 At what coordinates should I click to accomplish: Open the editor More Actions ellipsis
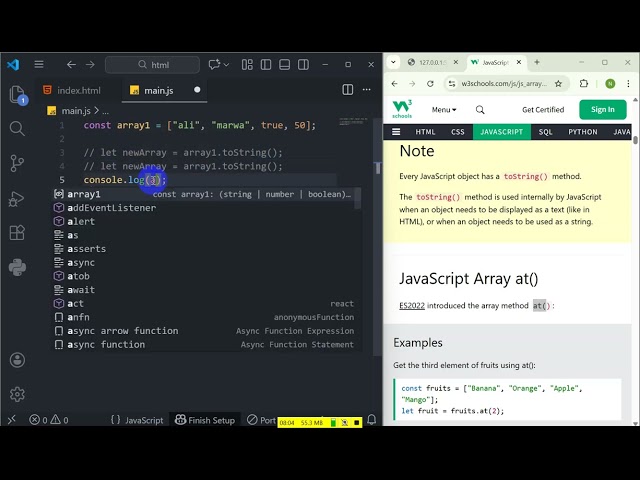pos(367,90)
